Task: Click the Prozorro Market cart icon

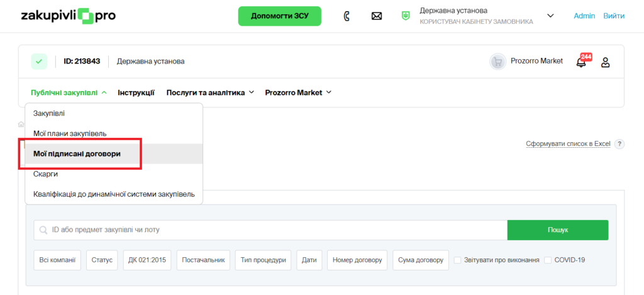Action: pyautogui.click(x=498, y=62)
